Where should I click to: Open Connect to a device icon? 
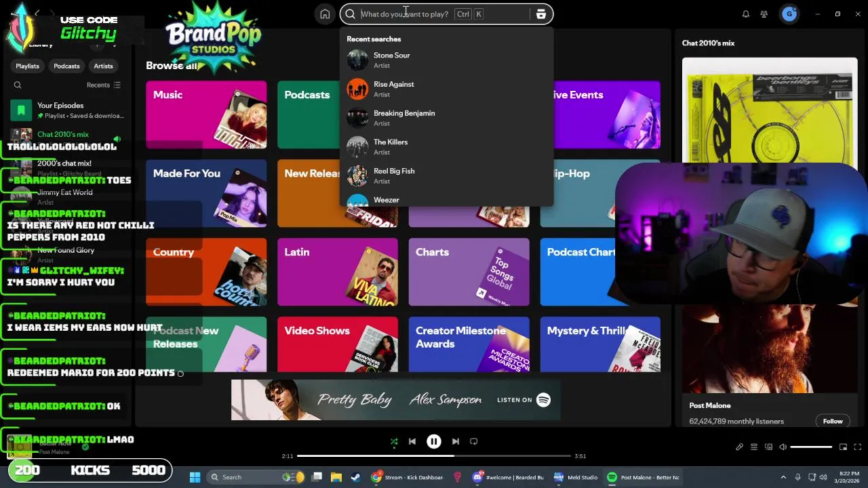click(768, 447)
